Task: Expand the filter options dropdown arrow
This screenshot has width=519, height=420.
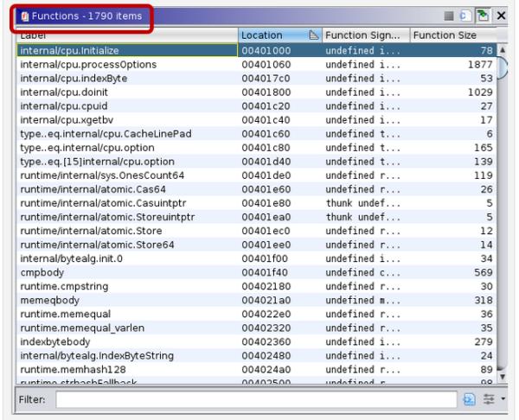Action: pos(502,400)
